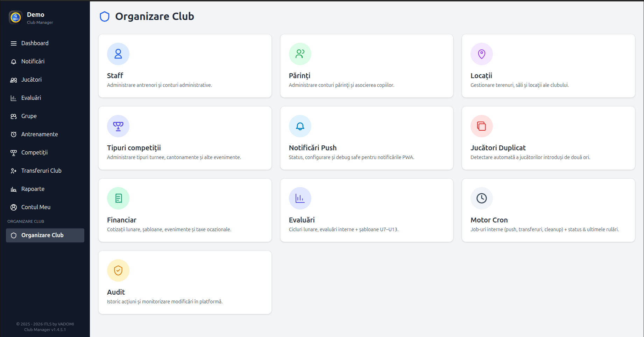Open Notificări Push bell icon

click(300, 126)
